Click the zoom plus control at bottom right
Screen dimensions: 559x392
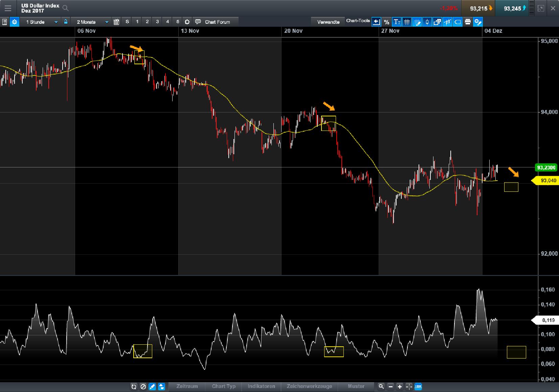click(x=399, y=386)
